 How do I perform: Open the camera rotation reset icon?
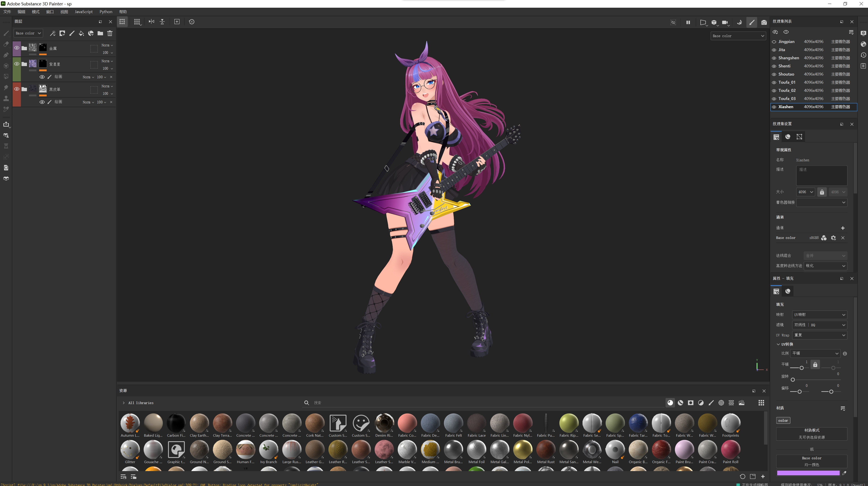click(191, 21)
